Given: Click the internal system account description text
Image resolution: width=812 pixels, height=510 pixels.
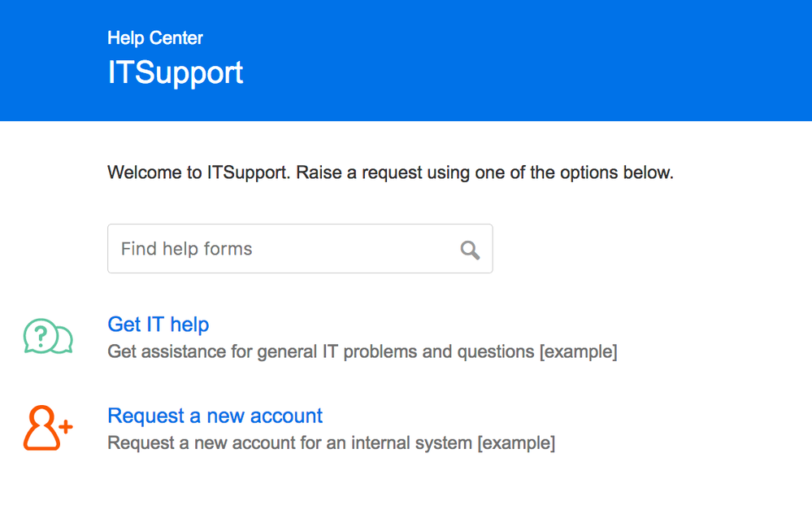Looking at the screenshot, I should point(289,443).
